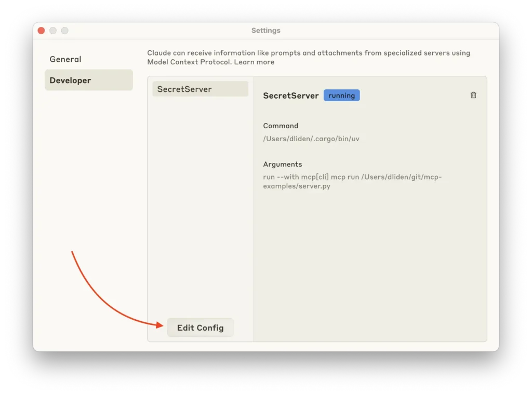Switch to the General settings tab
The width and height of the screenshot is (532, 395).
pyautogui.click(x=65, y=59)
